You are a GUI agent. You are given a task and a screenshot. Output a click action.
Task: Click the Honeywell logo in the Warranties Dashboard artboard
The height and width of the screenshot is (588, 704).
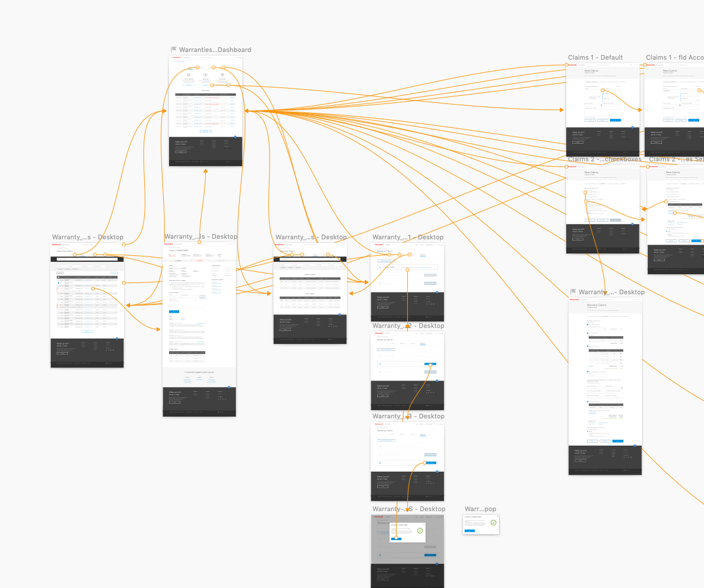(177, 57)
